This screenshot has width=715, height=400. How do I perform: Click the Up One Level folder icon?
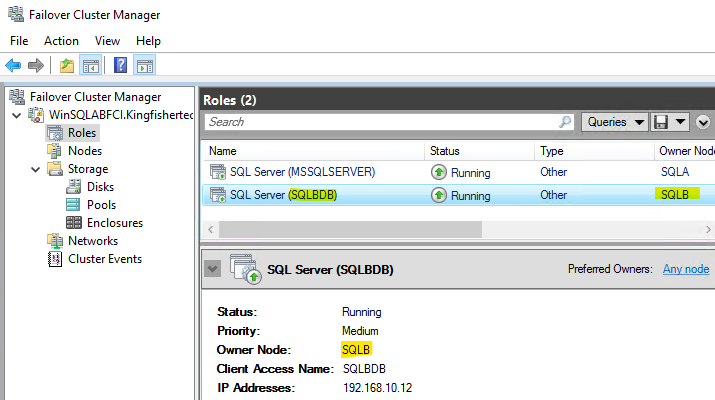tap(67, 66)
